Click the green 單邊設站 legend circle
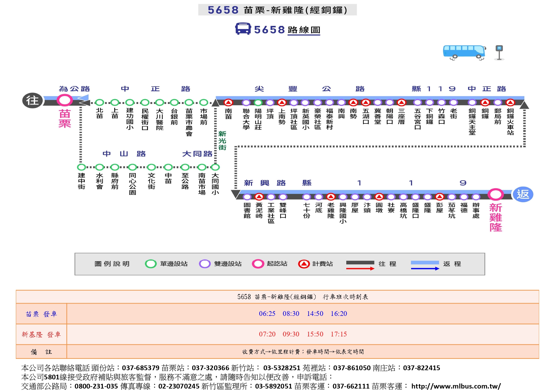This screenshot has width=555, height=392. (151, 264)
